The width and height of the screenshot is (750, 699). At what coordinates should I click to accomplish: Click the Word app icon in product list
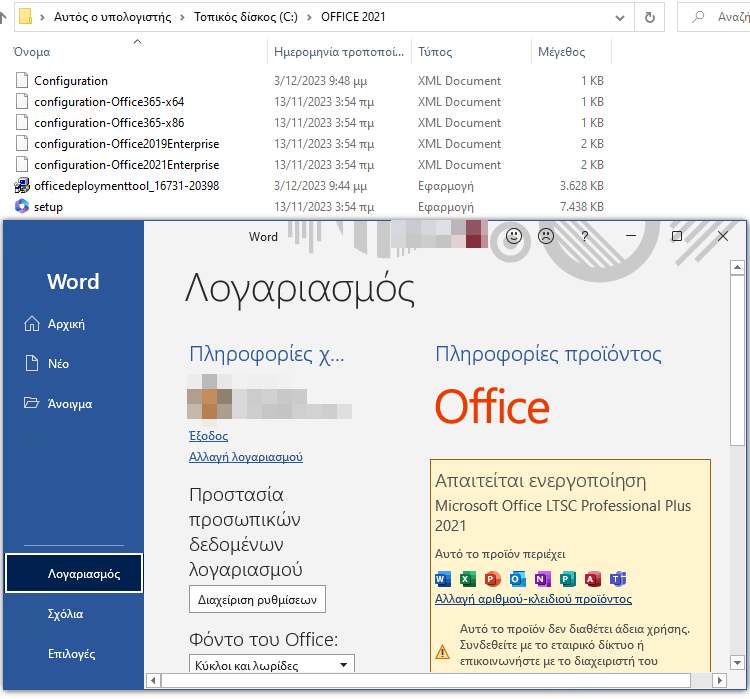(444, 579)
